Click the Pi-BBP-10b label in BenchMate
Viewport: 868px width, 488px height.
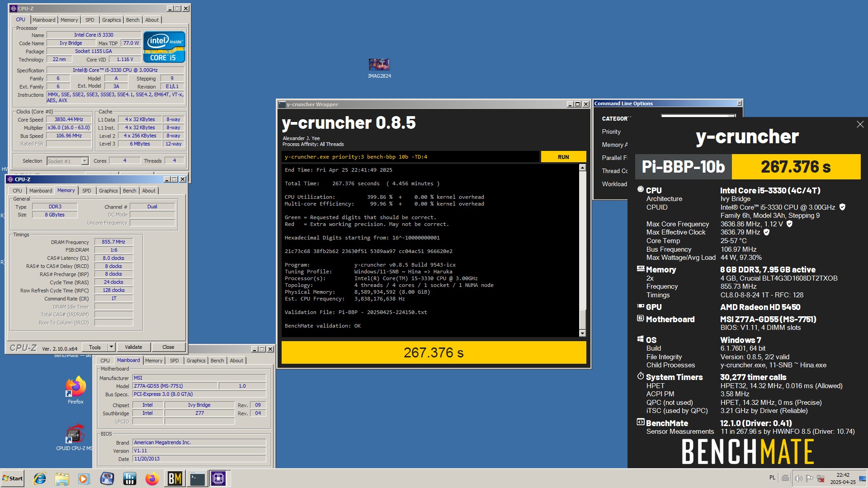tap(683, 167)
